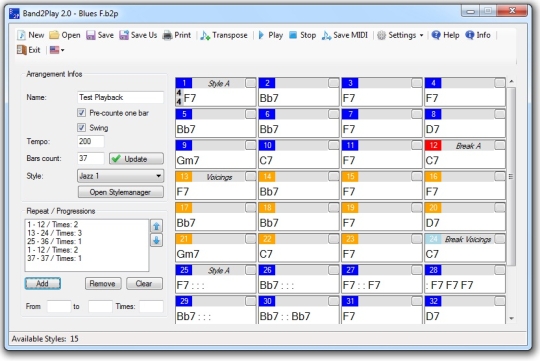
Task: Select the '37 - 37 / Times: 1' entry
Action: click(x=54, y=258)
